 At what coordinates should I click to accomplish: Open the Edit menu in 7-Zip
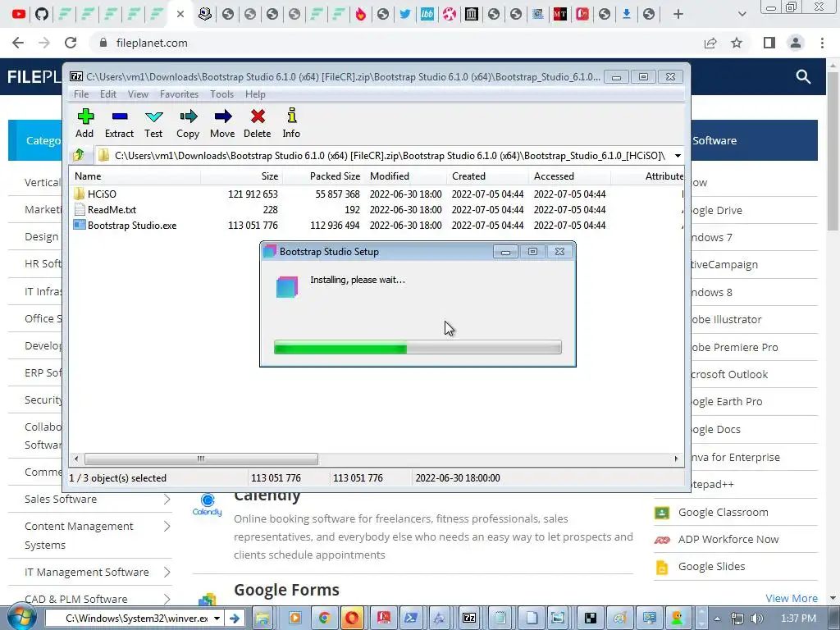(x=107, y=94)
